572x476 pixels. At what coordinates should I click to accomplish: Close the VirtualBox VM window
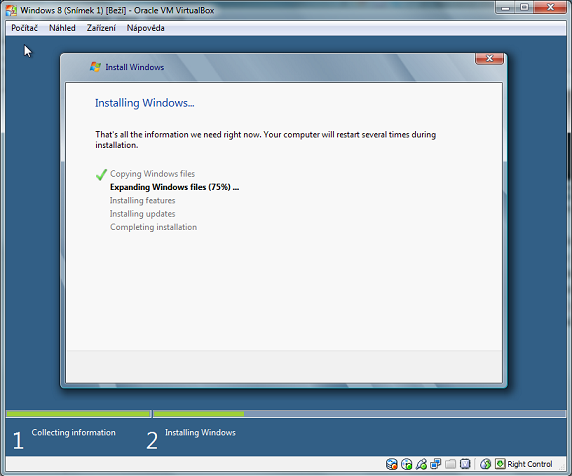(550, 7)
